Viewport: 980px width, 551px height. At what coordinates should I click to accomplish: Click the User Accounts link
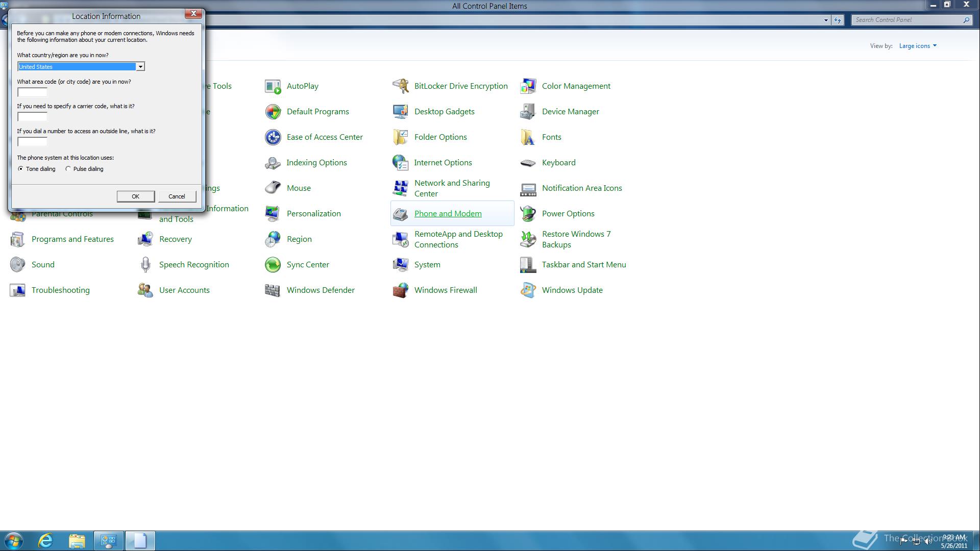184,290
